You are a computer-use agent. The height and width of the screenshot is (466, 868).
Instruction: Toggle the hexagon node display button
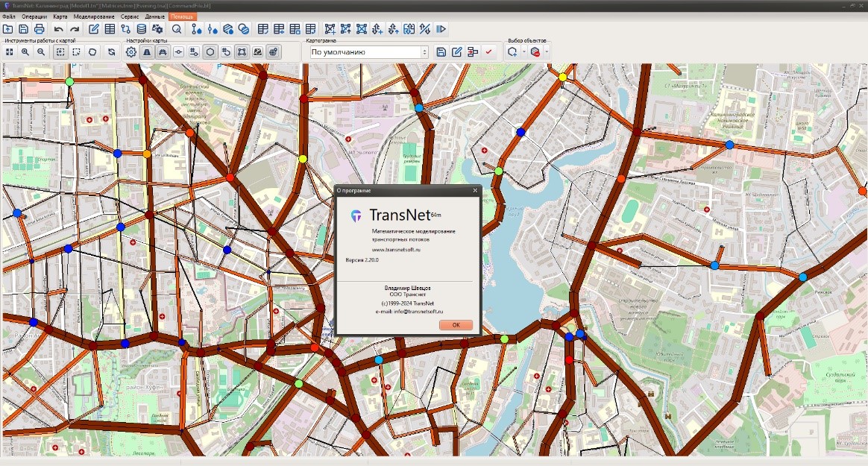click(x=210, y=51)
